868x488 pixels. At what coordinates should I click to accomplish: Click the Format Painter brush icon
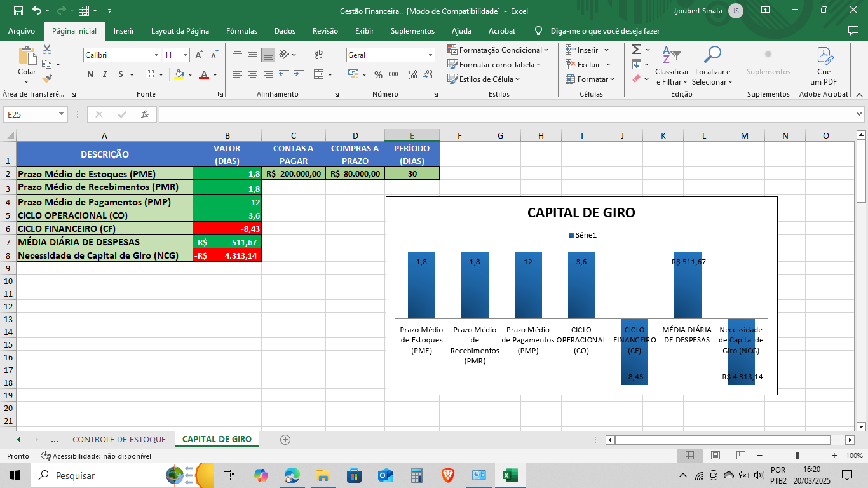click(x=47, y=78)
